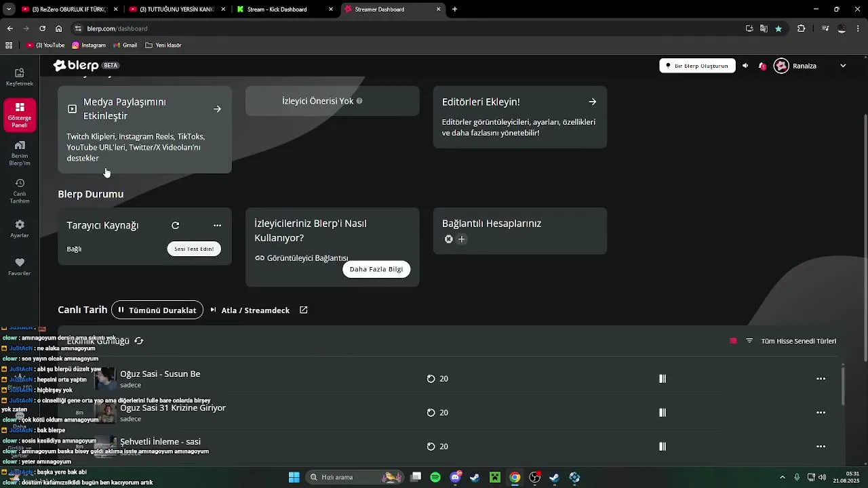The height and width of the screenshot is (488, 868).
Task: Click the İzleyici Önerisi Yok help icon
Action: [359, 101]
